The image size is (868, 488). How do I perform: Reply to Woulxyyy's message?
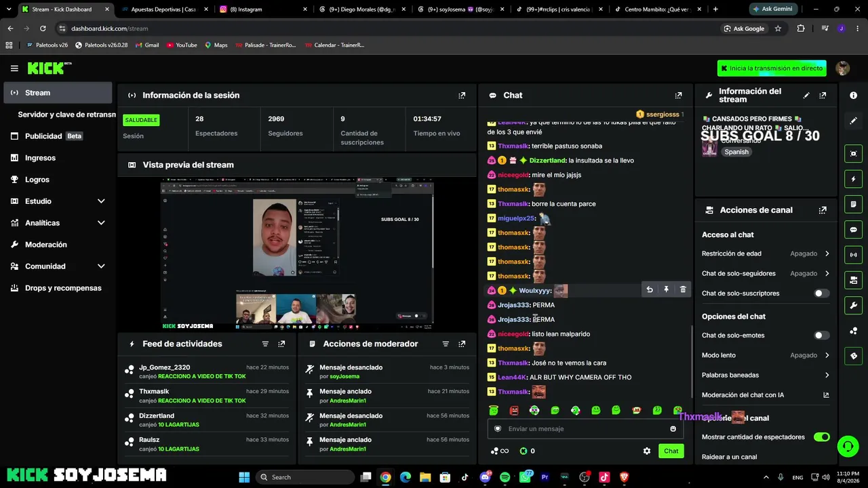(x=650, y=290)
